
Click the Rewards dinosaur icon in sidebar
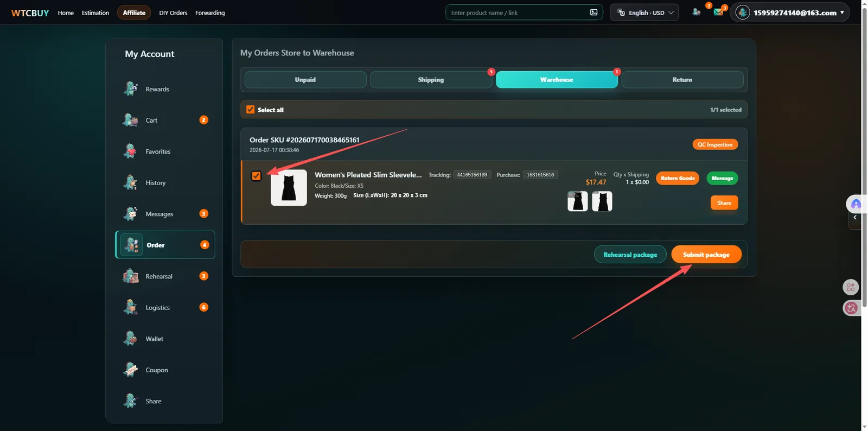(130, 88)
